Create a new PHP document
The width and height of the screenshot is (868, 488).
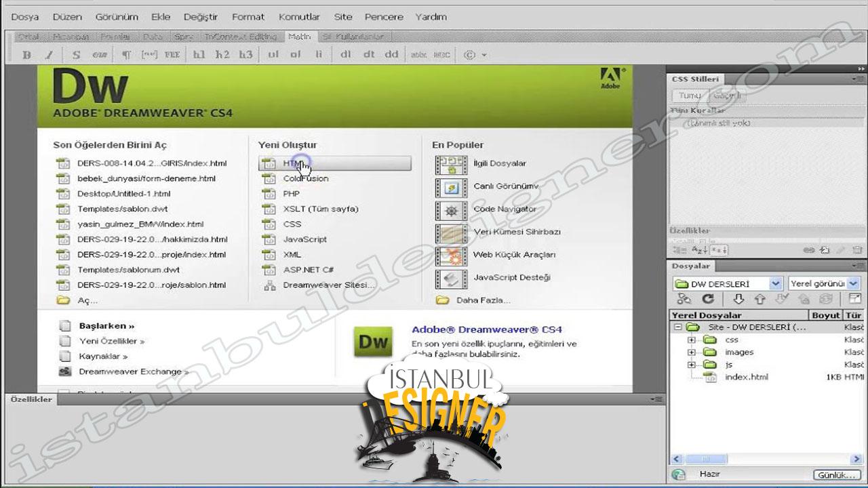pos(291,194)
